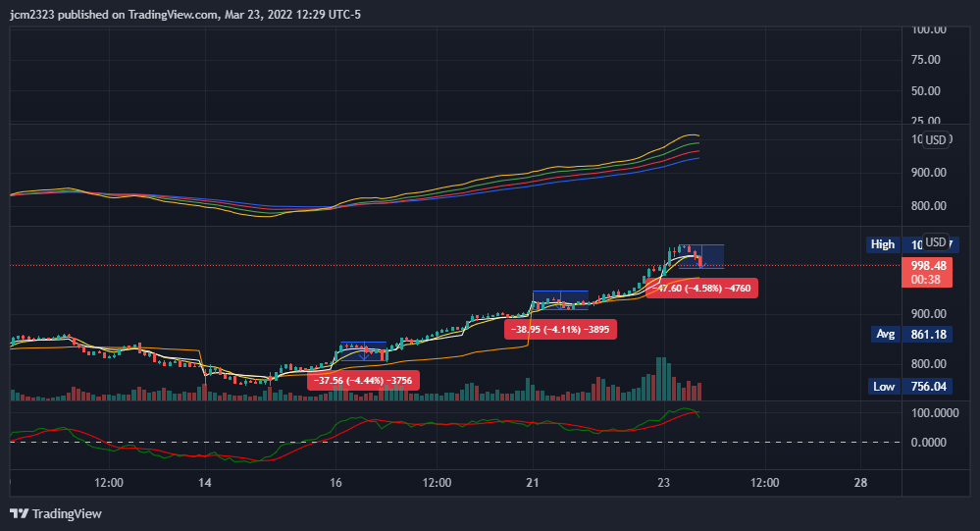The height and width of the screenshot is (531, 980).
Task: Click the Avg price label
Action: click(885, 335)
